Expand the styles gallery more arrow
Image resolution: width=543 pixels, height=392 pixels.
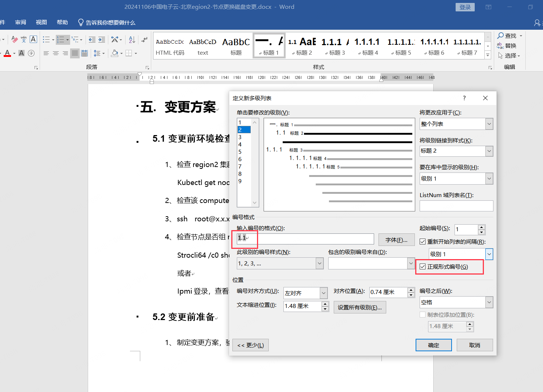(x=488, y=55)
